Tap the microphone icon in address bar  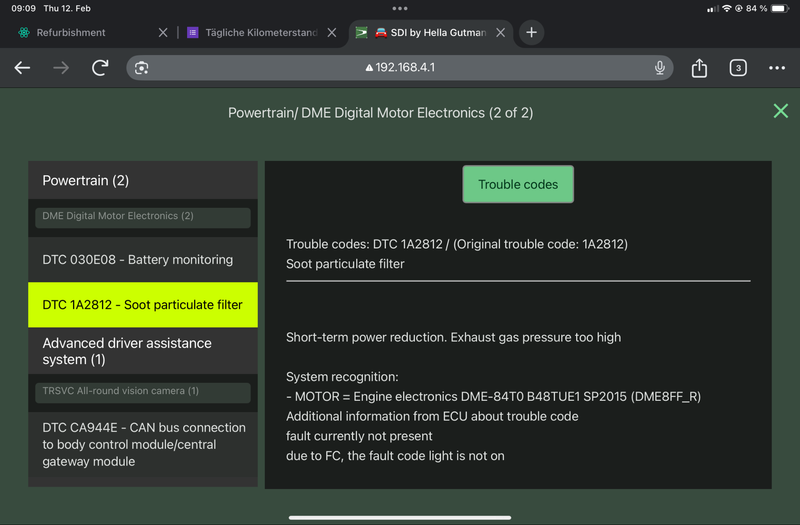coord(660,68)
